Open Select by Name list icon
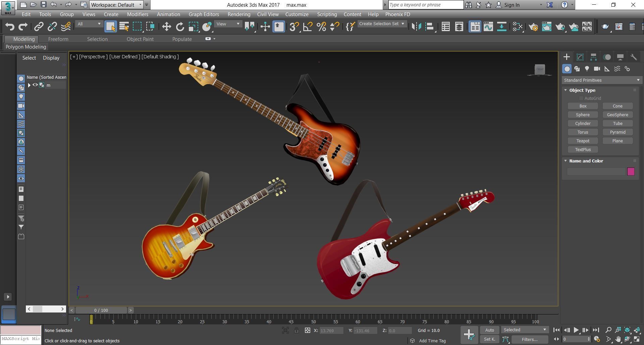644x345 pixels. coord(124,26)
